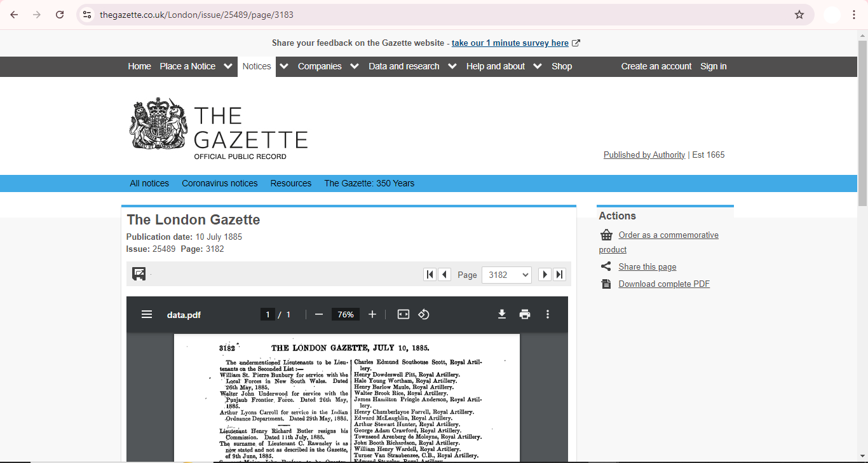This screenshot has width=868, height=463.
Task: Click Download complete PDF
Action: point(664,284)
